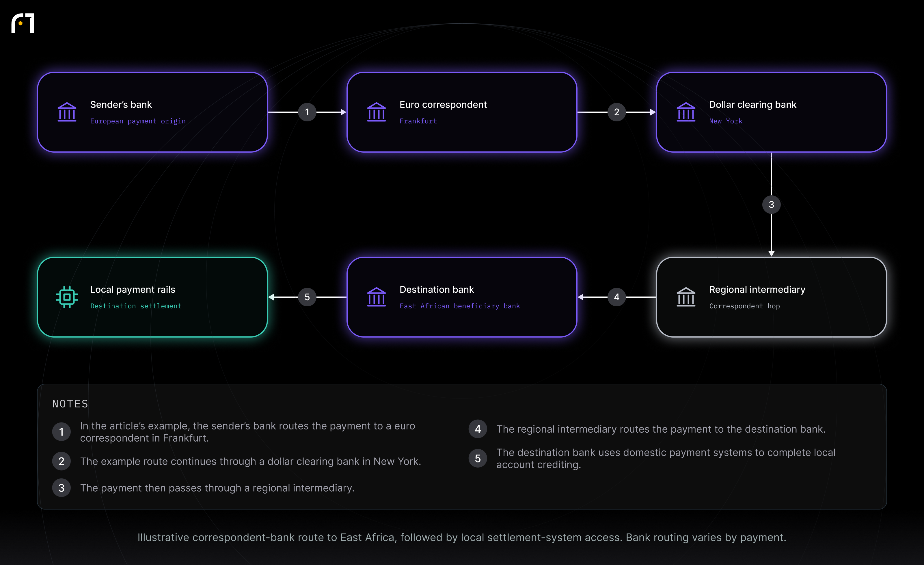Select the 'Destination bank' title

437,290
